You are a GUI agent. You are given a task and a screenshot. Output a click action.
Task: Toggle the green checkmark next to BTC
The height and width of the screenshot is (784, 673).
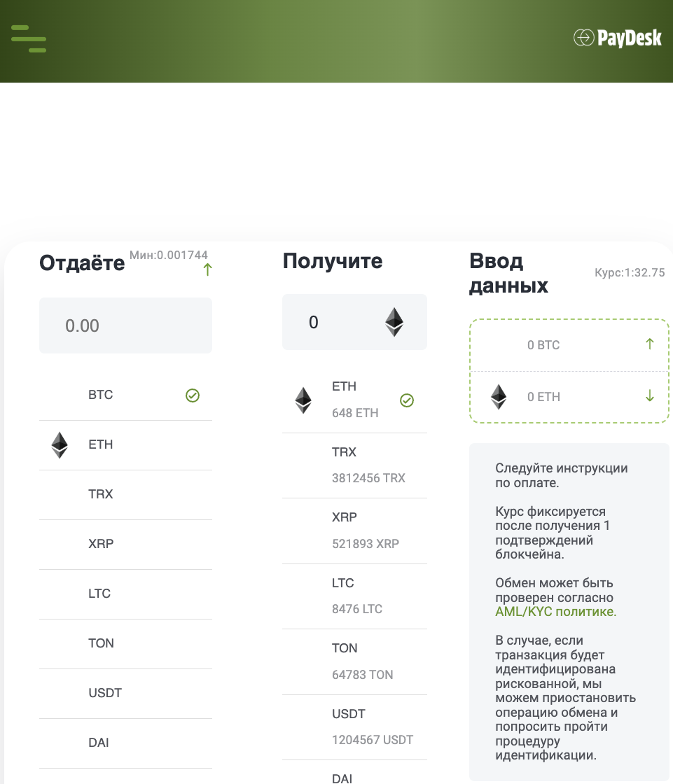point(192,395)
